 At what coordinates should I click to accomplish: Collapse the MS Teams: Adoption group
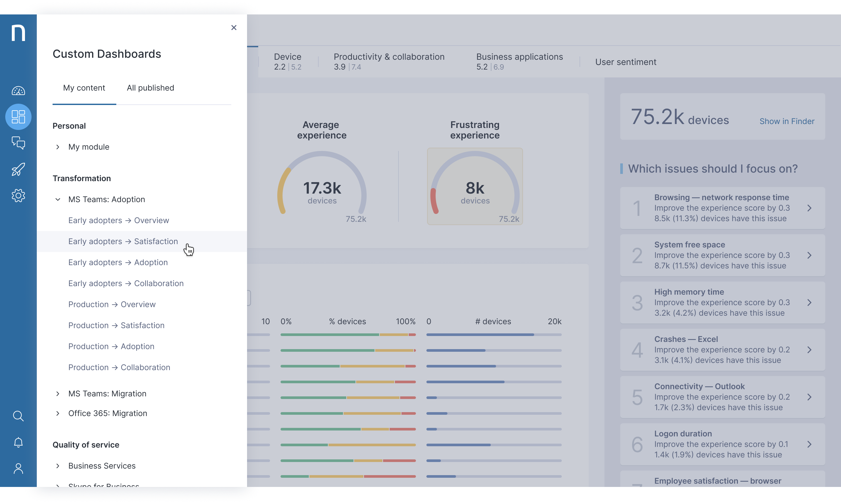coord(58,199)
